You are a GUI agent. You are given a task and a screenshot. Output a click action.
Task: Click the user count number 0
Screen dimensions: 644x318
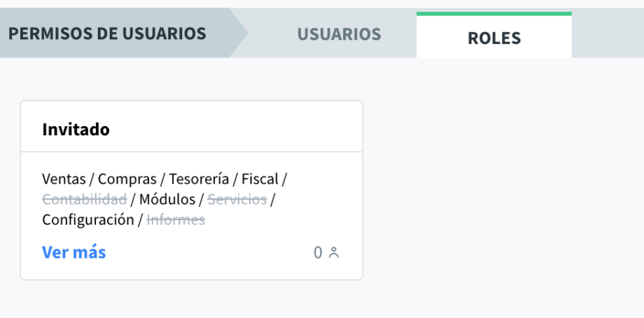[318, 253]
